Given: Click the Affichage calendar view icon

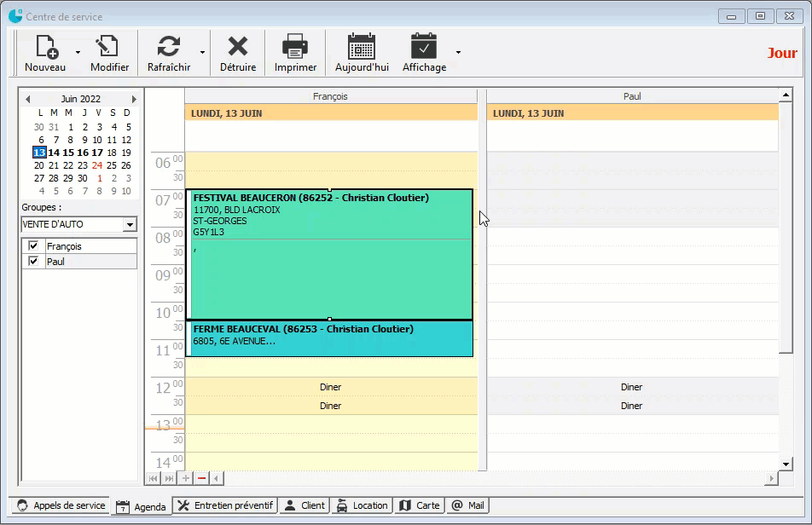Looking at the screenshot, I should pyautogui.click(x=424, y=47).
